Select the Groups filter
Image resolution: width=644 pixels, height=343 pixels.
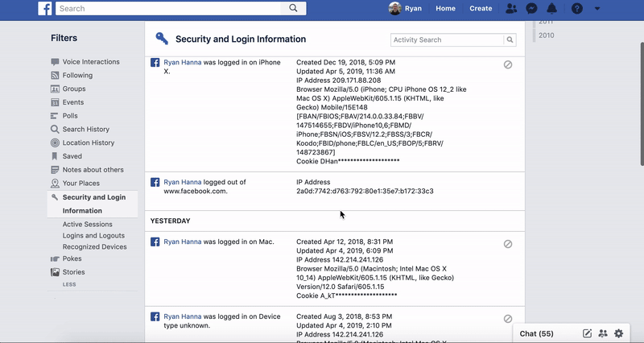tap(74, 89)
